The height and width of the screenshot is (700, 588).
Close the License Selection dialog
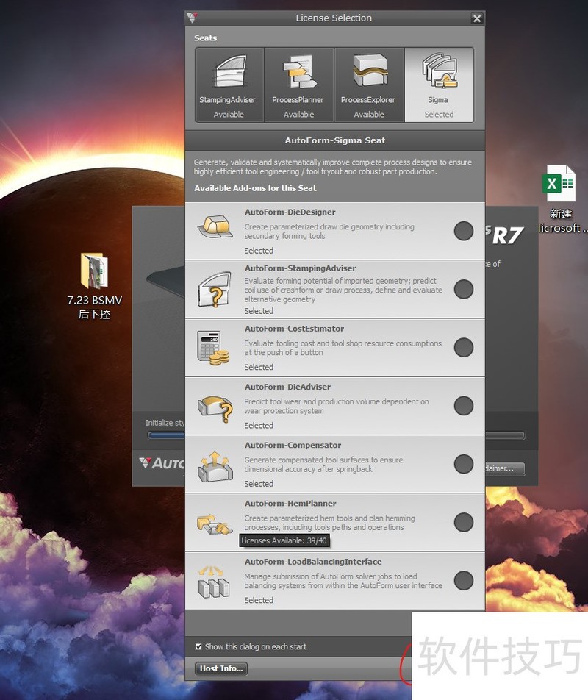click(x=477, y=18)
